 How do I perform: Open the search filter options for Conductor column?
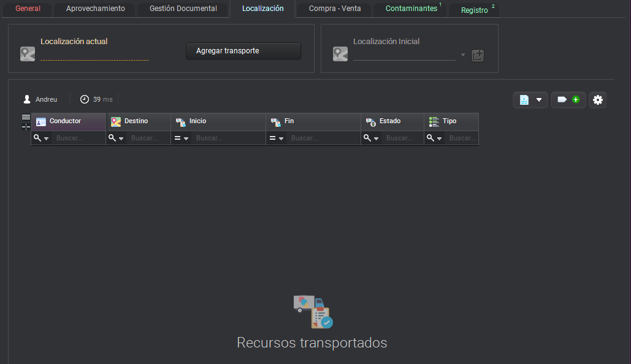tap(41, 137)
